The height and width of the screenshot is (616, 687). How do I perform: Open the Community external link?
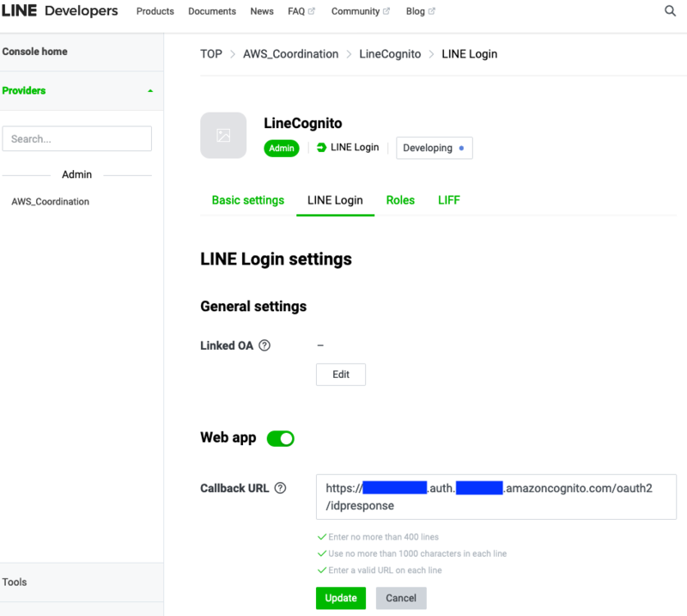pos(360,11)
